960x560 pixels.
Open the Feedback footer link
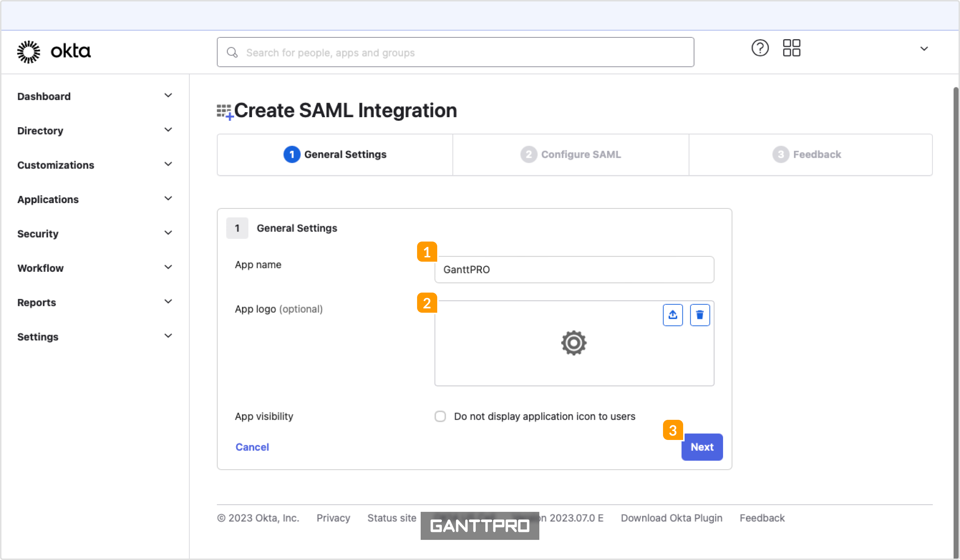(762, 518)
